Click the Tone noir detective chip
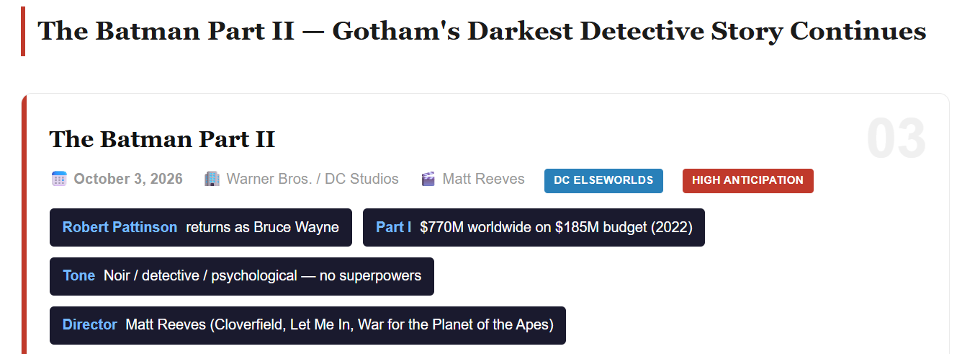The height and width of the screenshot is (354, 980). coord(241,276)
